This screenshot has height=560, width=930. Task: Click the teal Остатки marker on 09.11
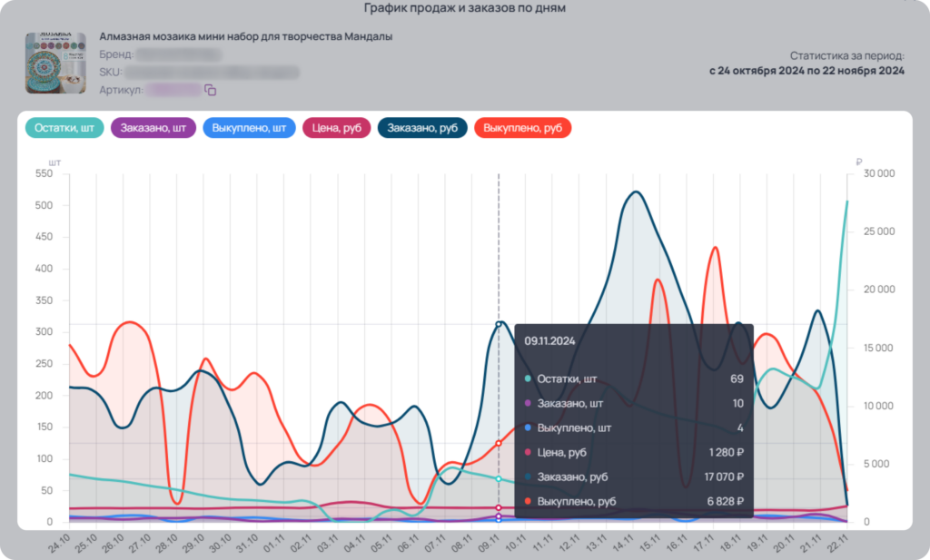click(499, 479)
